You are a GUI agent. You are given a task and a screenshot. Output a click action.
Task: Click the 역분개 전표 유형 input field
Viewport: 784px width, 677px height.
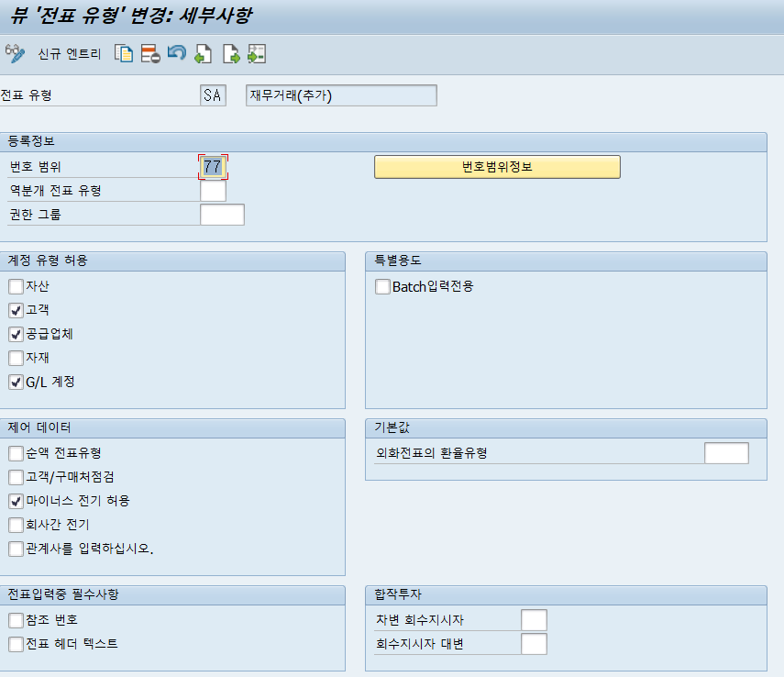tap(213, 191)
